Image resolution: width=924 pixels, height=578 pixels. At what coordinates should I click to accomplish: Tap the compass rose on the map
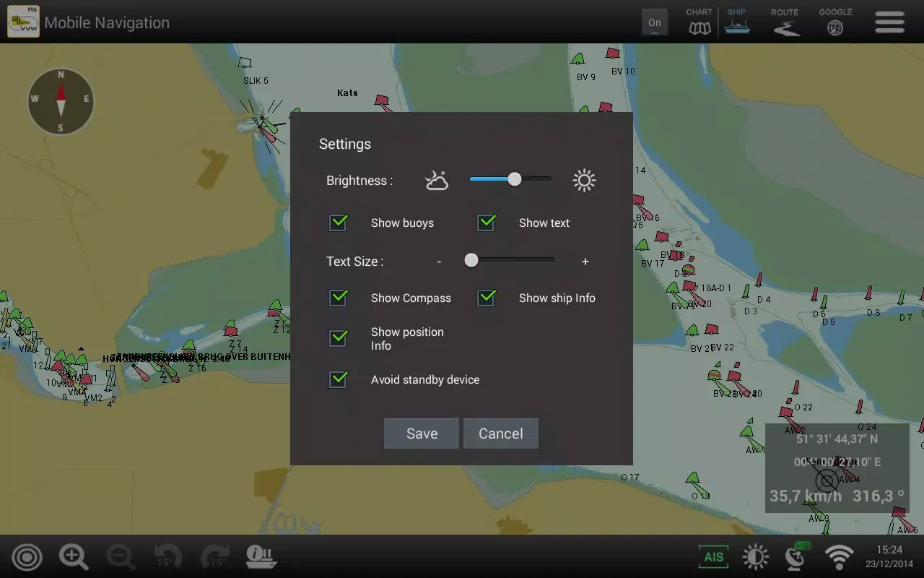(x=61, y=101)
